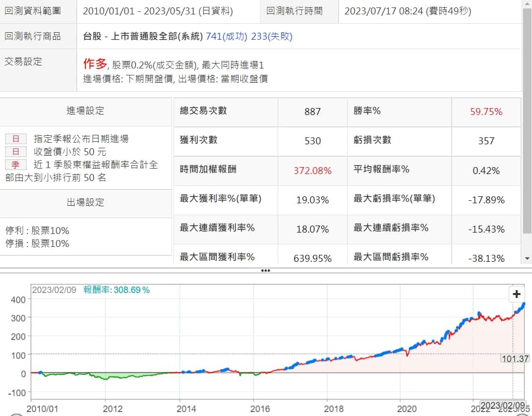Click the 時間加權報酬 value 372.08%
The height and width of the screenshot is (416, 532).
[x=312, y=171]
